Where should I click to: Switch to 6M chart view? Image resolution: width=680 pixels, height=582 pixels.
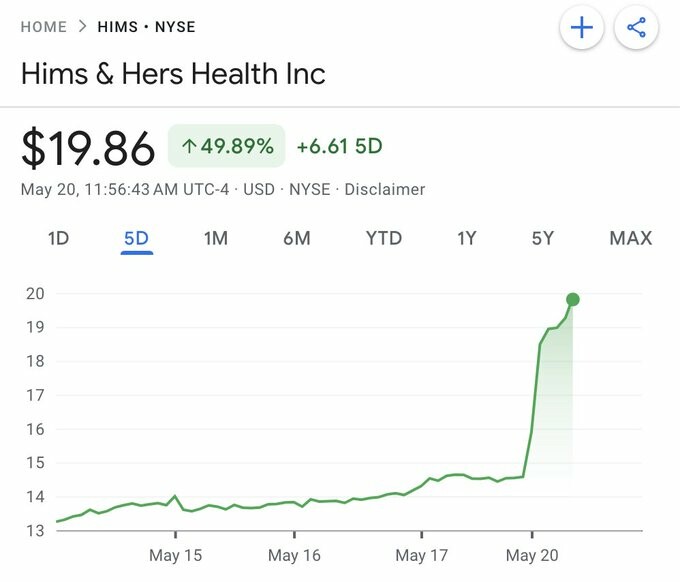coord(297,238)
